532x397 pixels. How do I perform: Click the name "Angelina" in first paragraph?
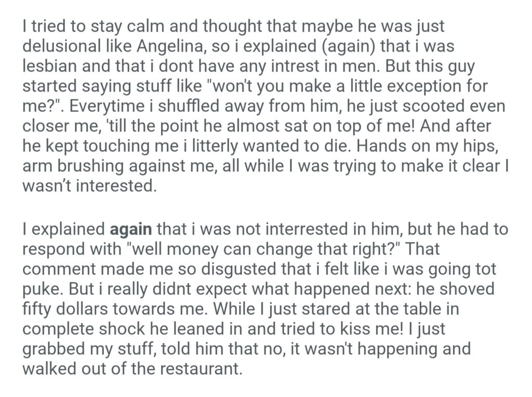[169, 45]
